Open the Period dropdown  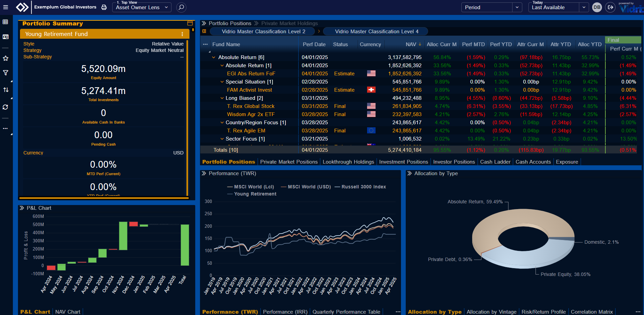pyautogui.click(x=491, y=7)
